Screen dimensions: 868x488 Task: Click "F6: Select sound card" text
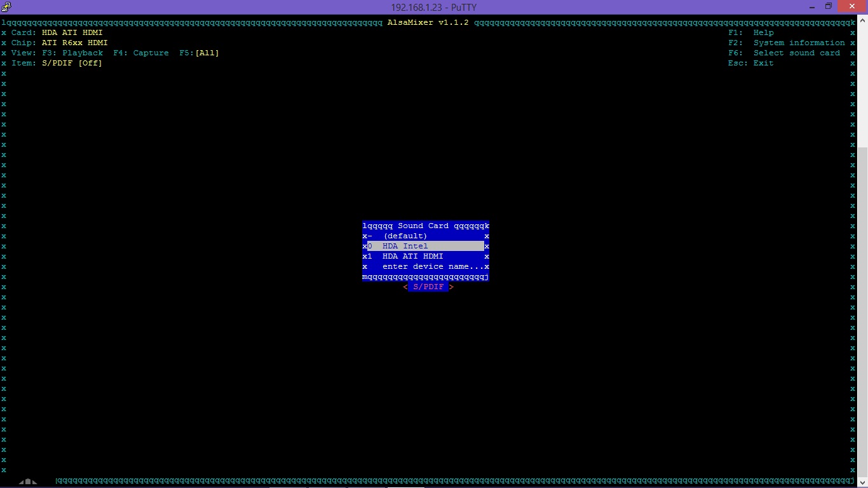[784, 53]
